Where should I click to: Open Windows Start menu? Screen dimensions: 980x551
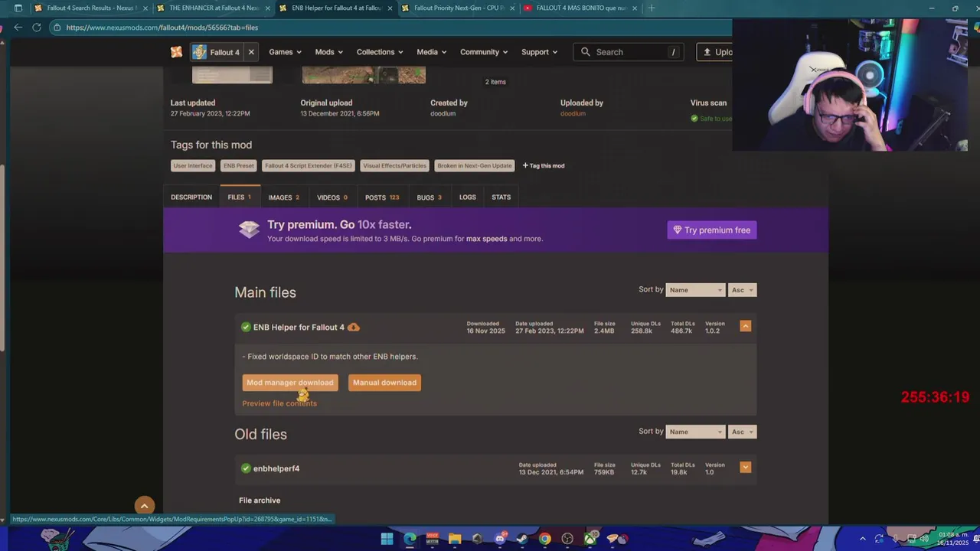(x=387, y=539)
